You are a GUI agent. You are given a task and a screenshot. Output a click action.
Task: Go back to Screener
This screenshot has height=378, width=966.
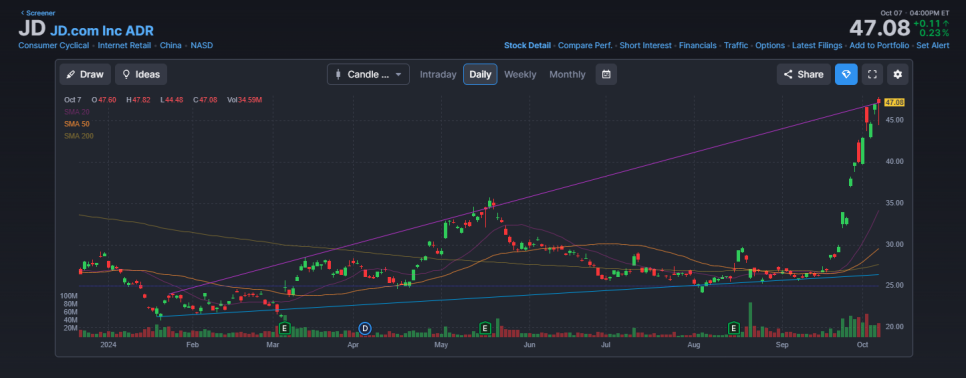click(38, 12)
